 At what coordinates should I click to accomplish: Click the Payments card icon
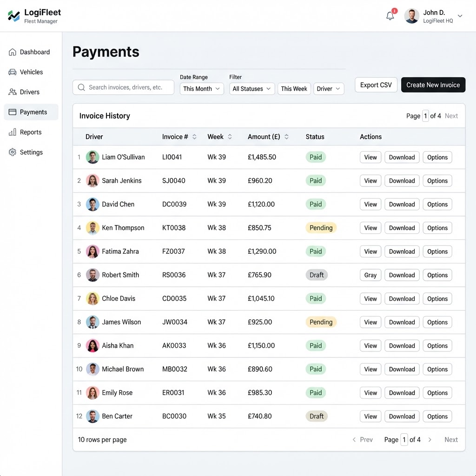pos(13,112)
